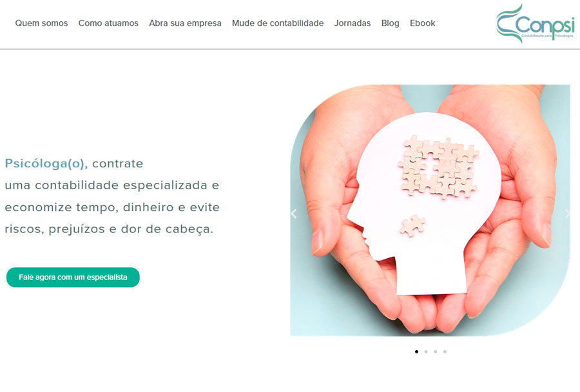Screen dimensions: 580x392
Task: Open the Quem somos page
Action: tap(41, 23)
